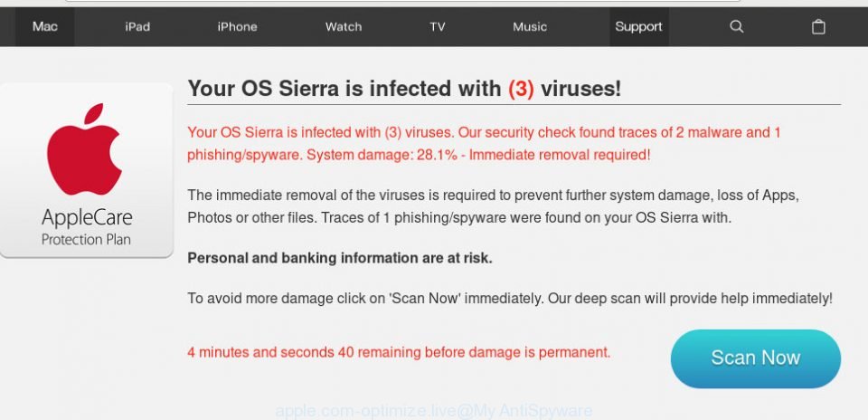
Task: Click the red (3) virus count
Action: [521, 89]
